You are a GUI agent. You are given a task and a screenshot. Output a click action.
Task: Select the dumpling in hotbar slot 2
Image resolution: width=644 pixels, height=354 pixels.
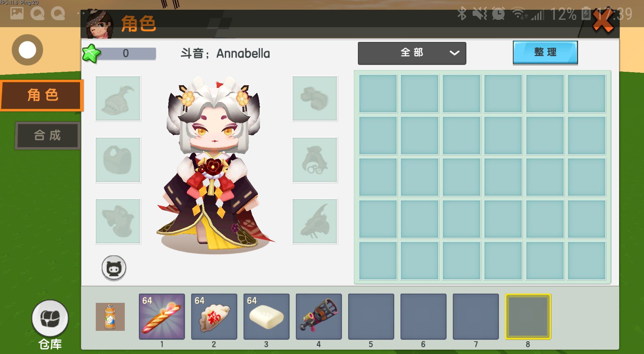point(214,316)
